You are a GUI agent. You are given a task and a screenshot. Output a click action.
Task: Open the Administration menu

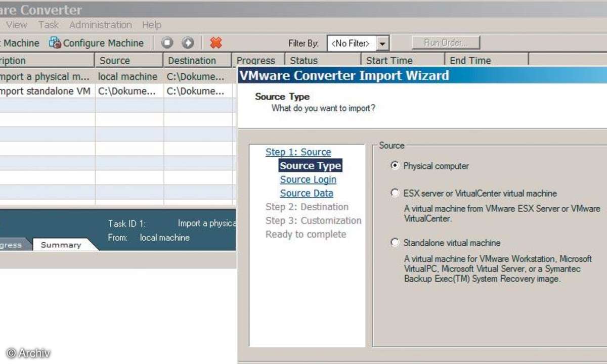[x=101, y=25]
